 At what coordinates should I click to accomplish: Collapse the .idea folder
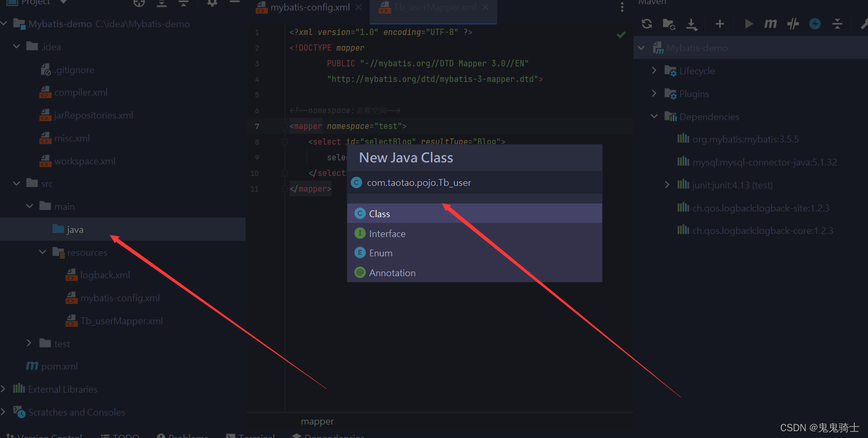tap(17, 46)
